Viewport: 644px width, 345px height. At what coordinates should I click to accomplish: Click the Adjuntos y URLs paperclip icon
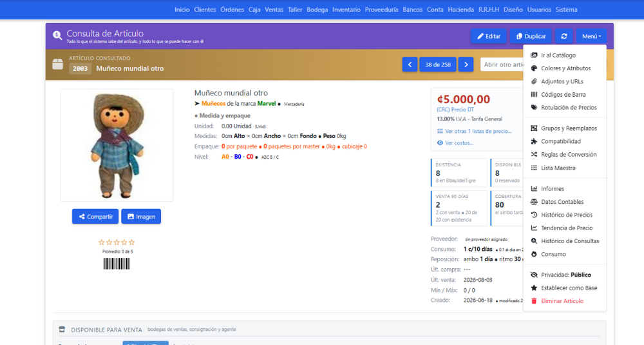(534, 81)
